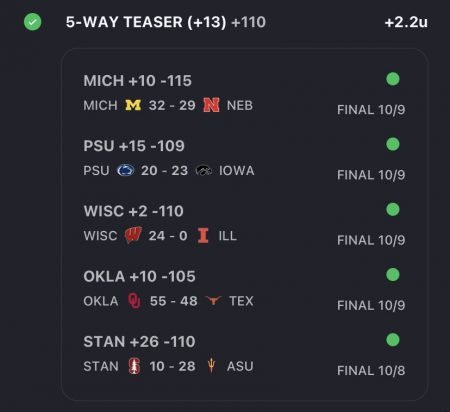This screenshot has width=450, height=412.
Task: Click the Nebraska N team logo
Action: 211,105
